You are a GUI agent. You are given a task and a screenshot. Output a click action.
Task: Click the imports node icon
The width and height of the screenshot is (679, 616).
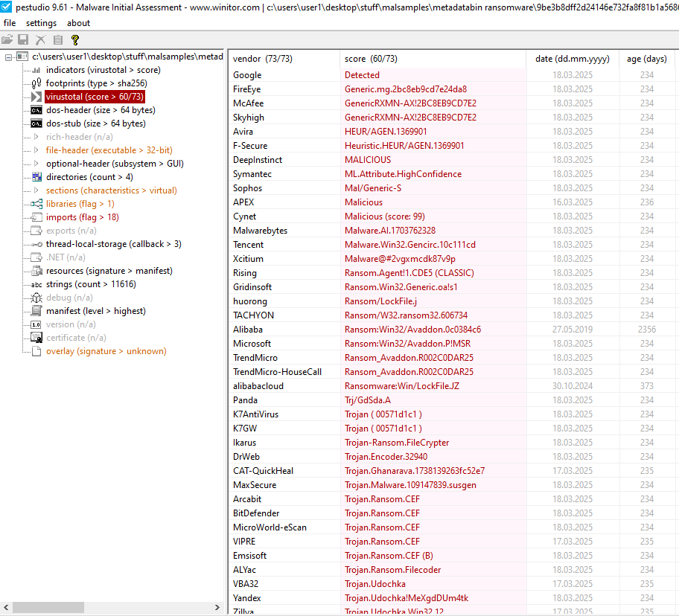point(36,217)
